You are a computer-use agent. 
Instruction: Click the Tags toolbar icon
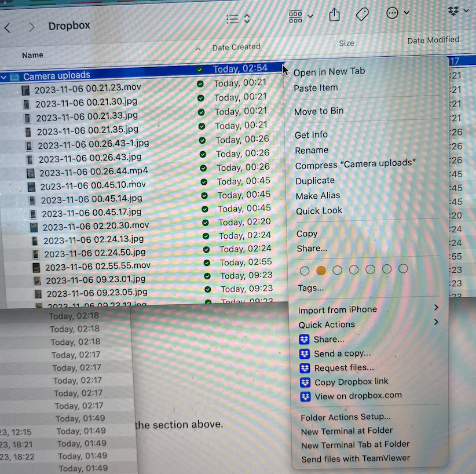click(x=362, y=14)
